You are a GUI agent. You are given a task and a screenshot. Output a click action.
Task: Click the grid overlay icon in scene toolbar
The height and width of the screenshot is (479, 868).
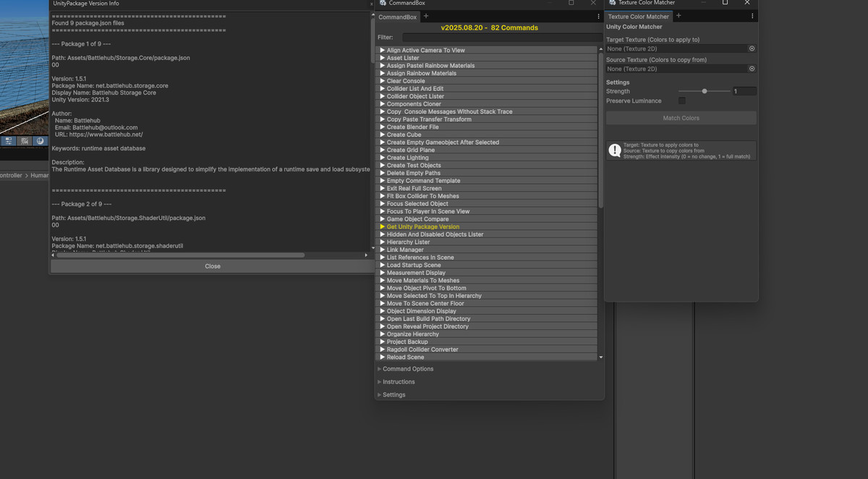click(x=25, y=141)
